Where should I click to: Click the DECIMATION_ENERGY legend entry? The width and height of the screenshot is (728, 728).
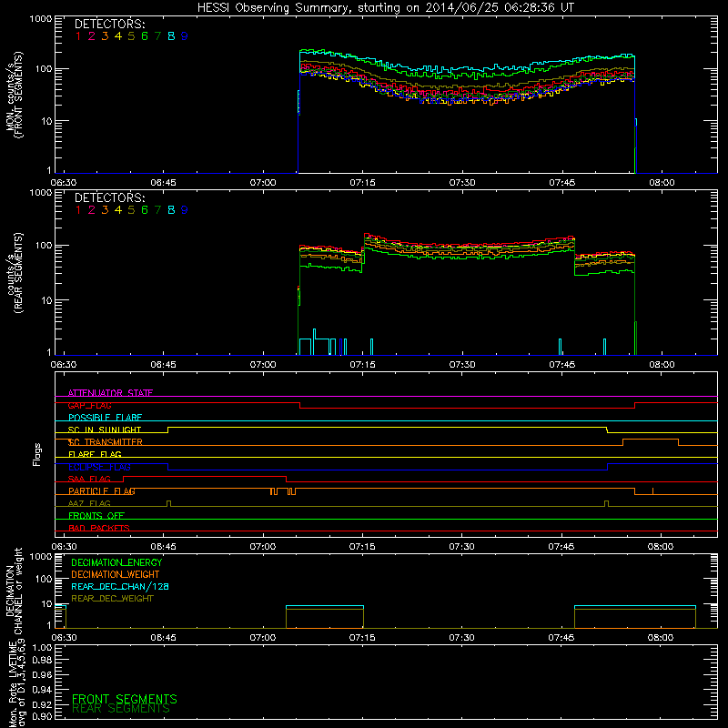116,562
